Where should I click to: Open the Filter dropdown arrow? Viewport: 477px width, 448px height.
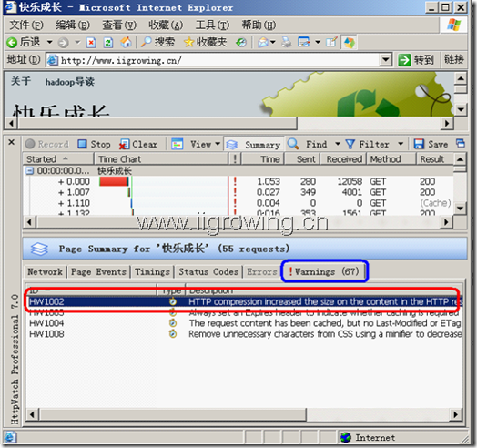(401, 144)
